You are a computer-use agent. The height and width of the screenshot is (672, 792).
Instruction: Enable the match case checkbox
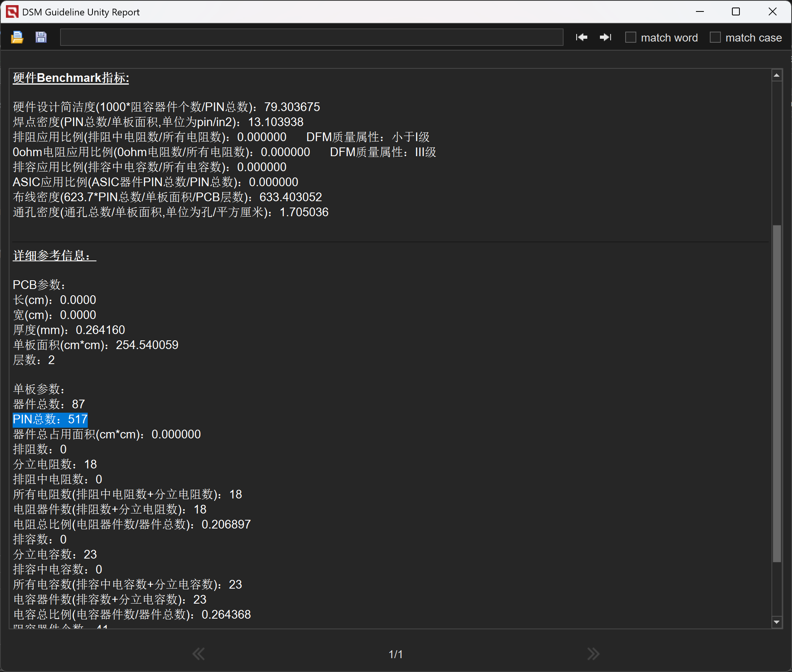click(715, 37)
